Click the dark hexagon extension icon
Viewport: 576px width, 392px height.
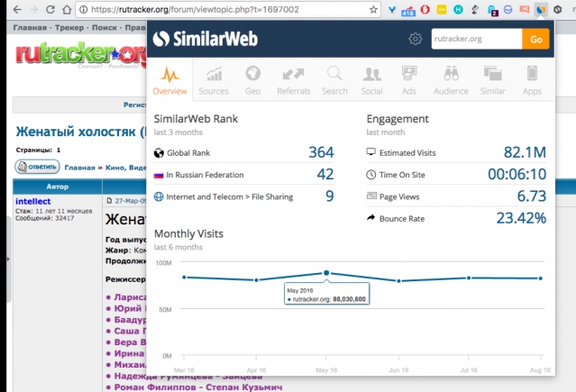click(x=558, y=10)
